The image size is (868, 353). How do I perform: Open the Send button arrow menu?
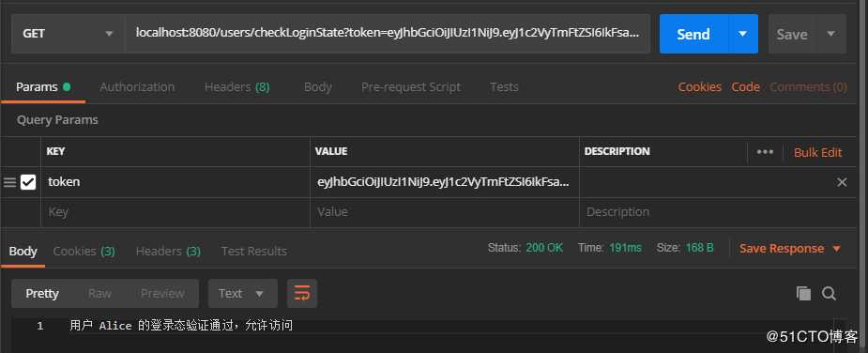(743, 34)
